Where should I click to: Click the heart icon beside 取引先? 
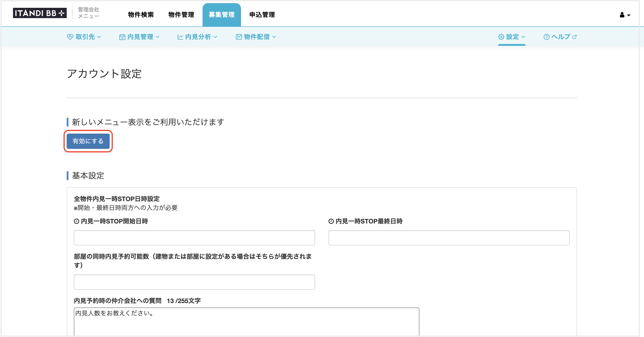[70, 37]
